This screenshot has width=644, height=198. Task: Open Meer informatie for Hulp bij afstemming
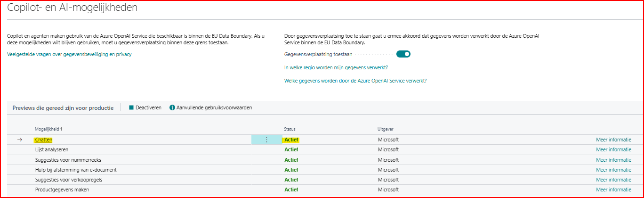[613, 170]
